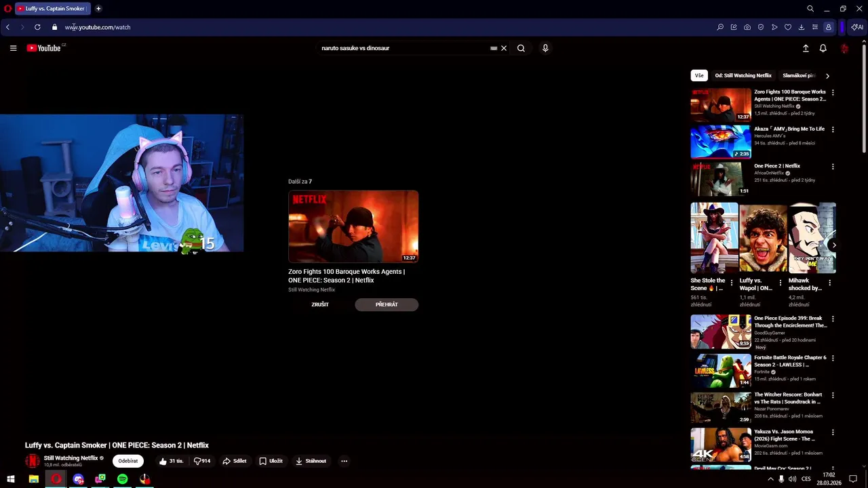This screenshot has height=488, width=868.
Task: Start voice search with microphone icon
Action: (545, 48)
